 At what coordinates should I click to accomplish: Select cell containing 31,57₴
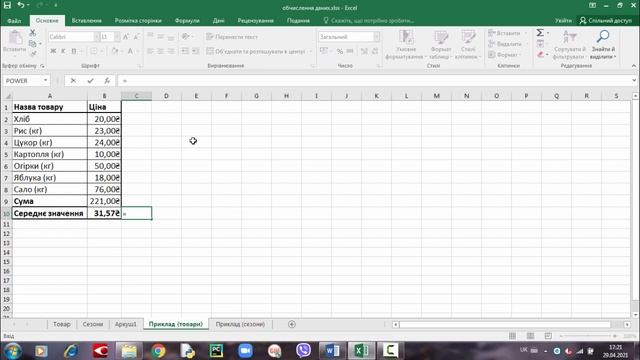pyautogui.click(x=104, y=213)
